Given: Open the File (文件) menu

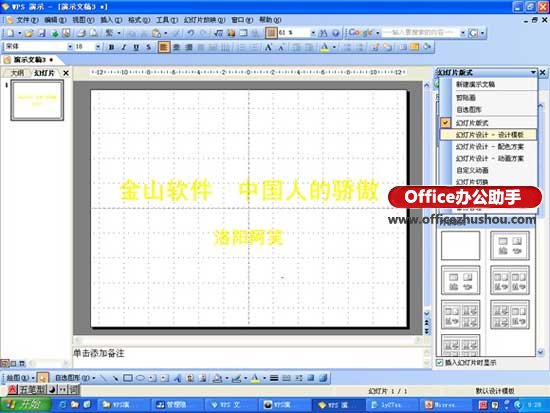Looking at the screenshot, I should coord(27,20).
